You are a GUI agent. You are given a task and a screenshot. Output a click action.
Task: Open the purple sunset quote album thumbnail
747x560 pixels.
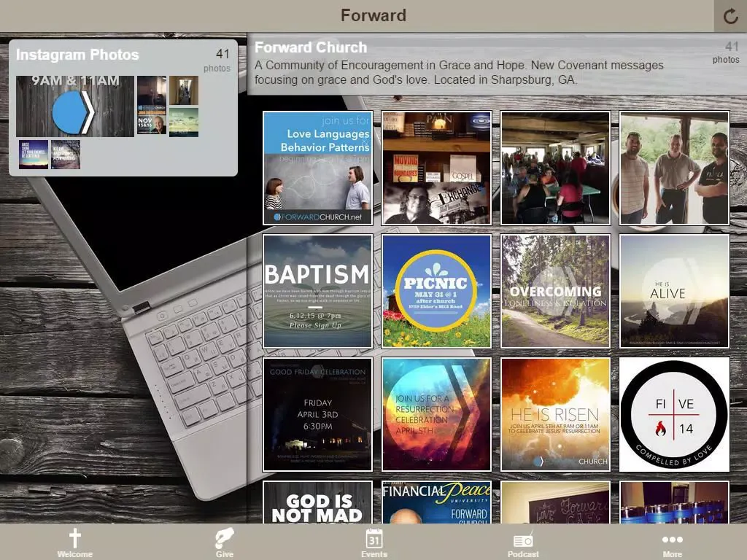[34, 155]
